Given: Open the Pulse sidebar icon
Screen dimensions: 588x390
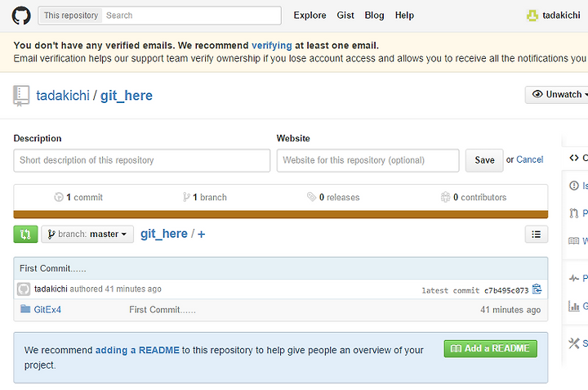Looking at the screenshot, I should pos(574,278).
